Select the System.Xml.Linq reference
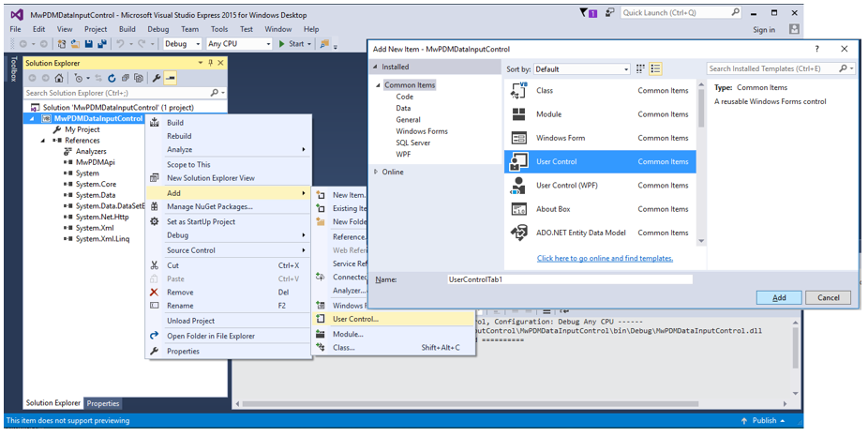The width and height of the screenshot is (868, 436). [x=102, y=239]
